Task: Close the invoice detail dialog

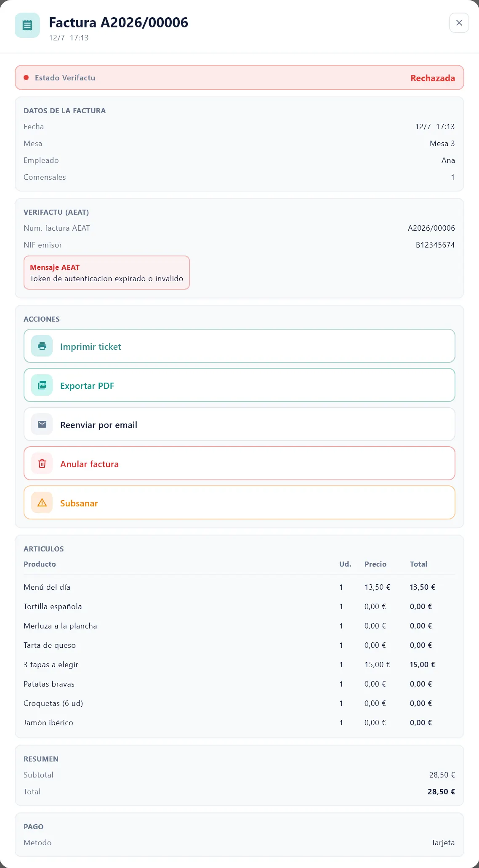Action: pos(459,23)
